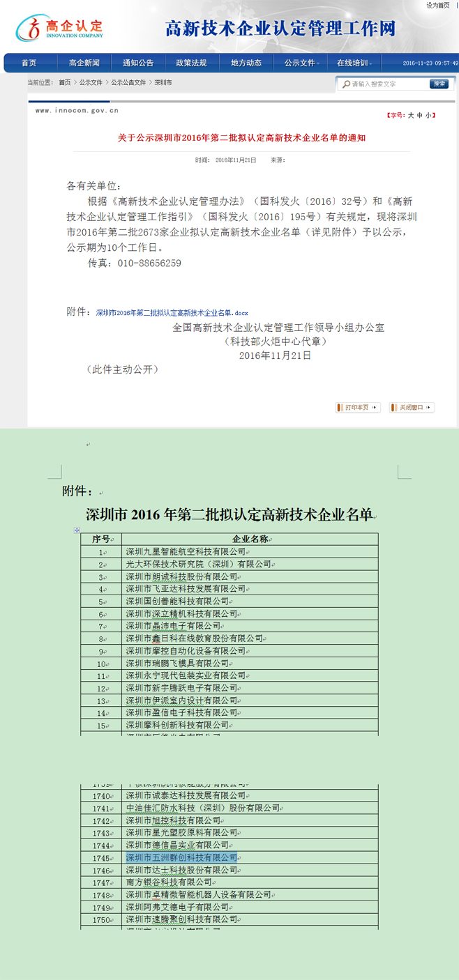Screen dimensions: 459x980
Task: Expand the 在线培训 dropdown menu
Action: (354, 63)
